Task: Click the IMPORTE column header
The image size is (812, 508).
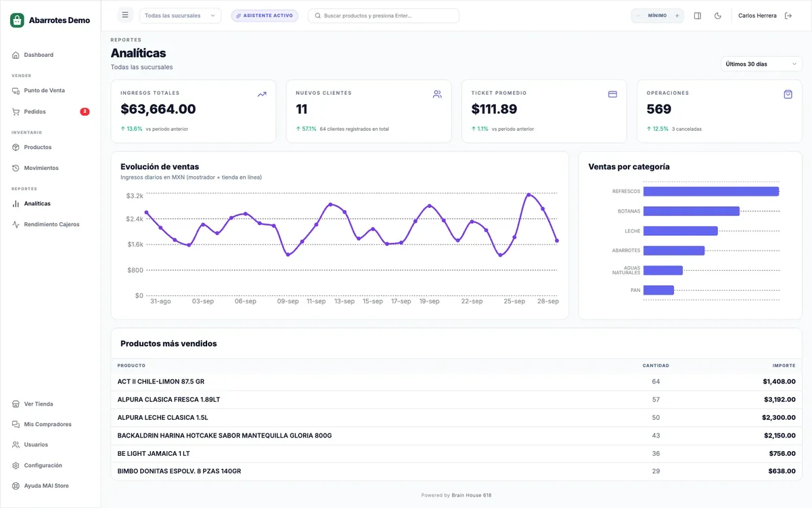Action: 784,366
